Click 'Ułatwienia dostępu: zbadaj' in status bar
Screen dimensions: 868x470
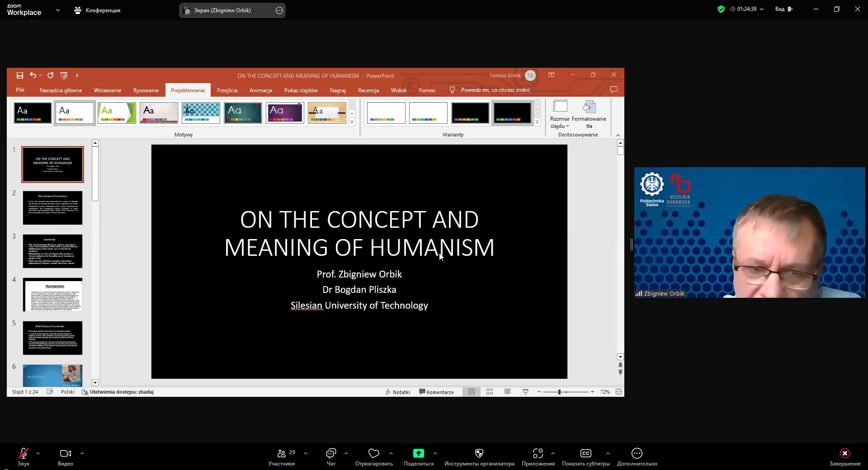pyautogui.click(x=118, y=392)
